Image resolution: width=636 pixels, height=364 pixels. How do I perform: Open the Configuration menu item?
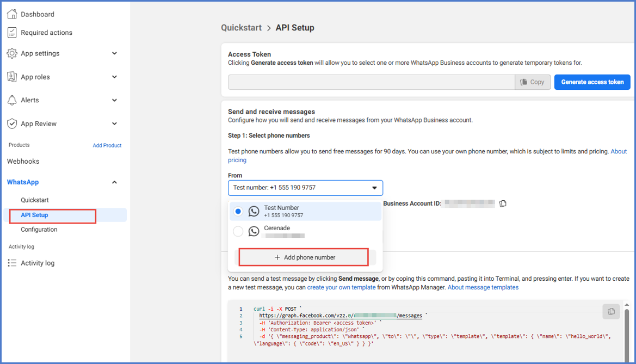39,230
